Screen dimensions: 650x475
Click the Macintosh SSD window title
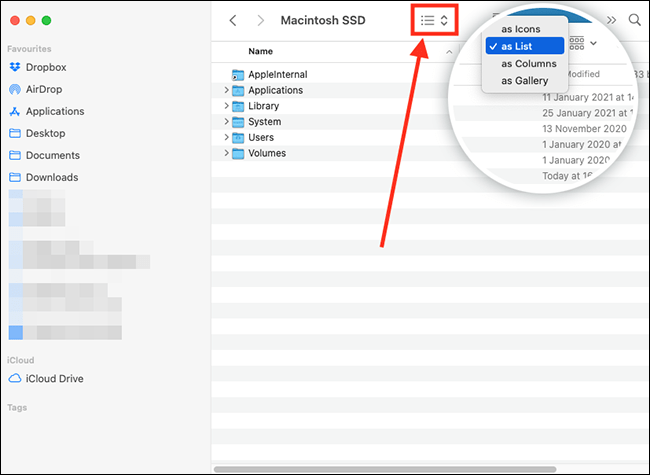coord(323,20)
